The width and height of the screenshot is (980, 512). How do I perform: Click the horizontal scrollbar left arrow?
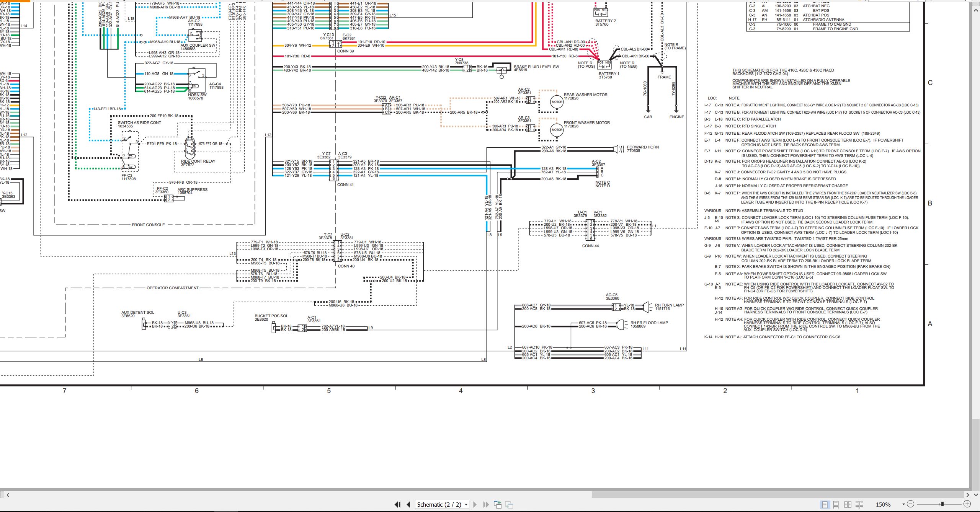(8, 495)
